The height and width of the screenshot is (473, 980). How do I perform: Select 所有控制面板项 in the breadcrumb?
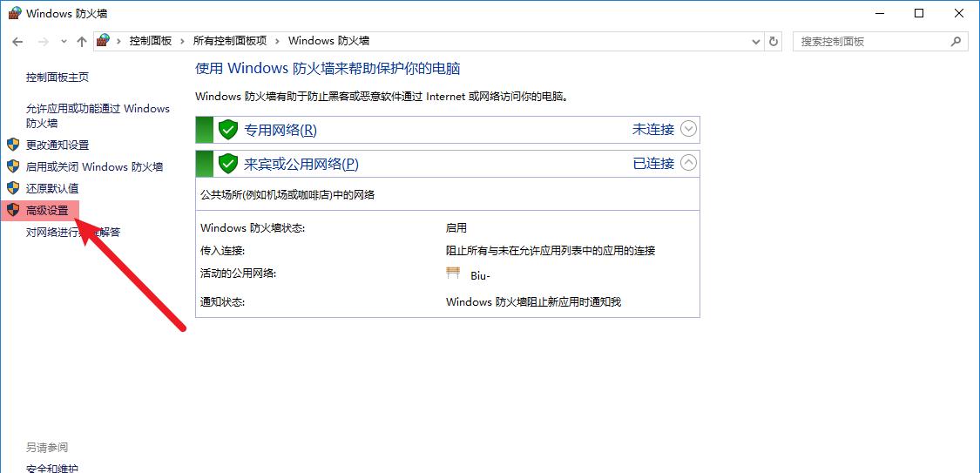[x=230, y=41]
